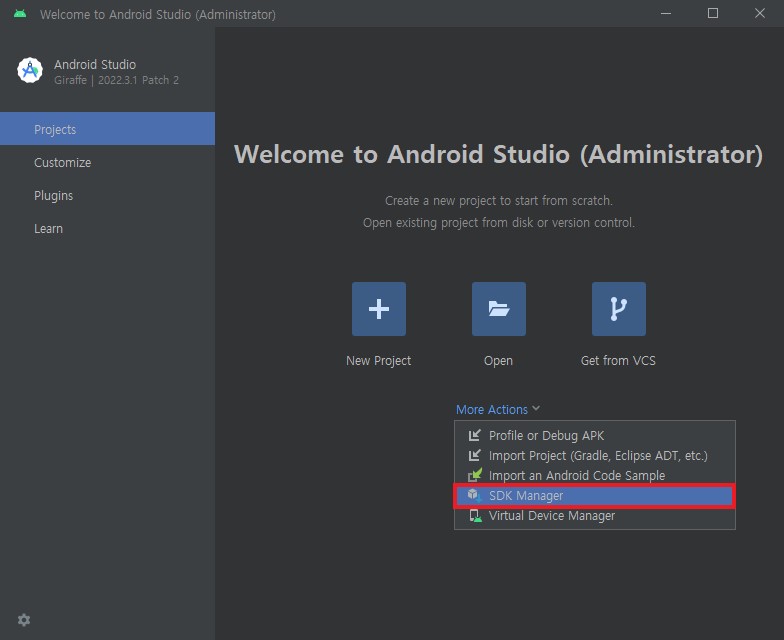Choose Profile or Debug APK menu entry
Viewport: 784px width, 640px height.
coord(594,436)
